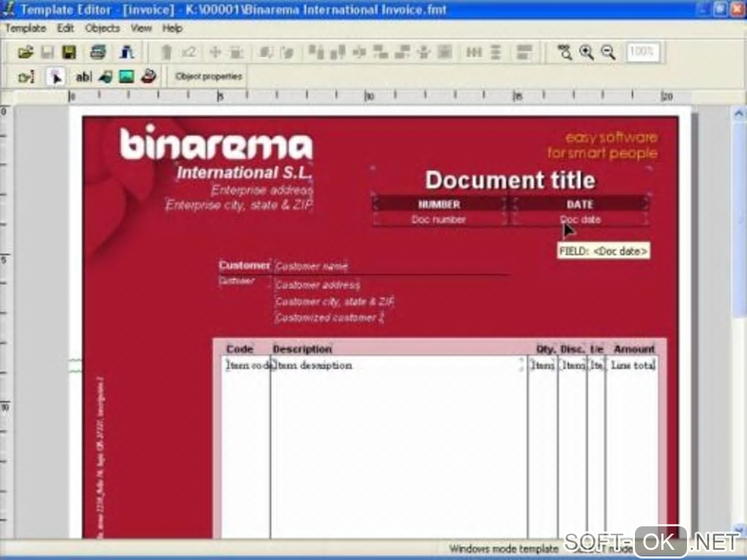The width and height of the screenshot is (747, 560).
Task: Select the Amount column header
Action: pyautogui.click(x=634, y=349)
